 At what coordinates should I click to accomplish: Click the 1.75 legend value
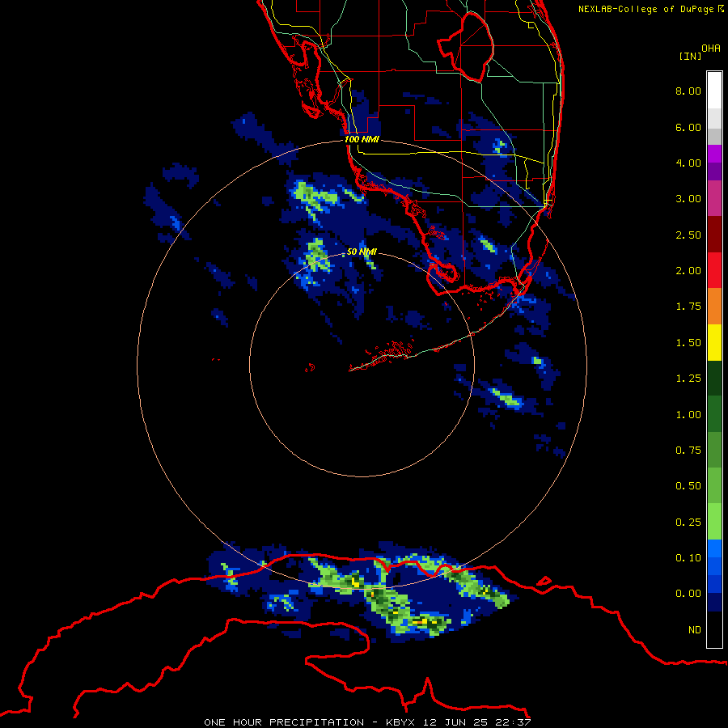click(688, 307)
